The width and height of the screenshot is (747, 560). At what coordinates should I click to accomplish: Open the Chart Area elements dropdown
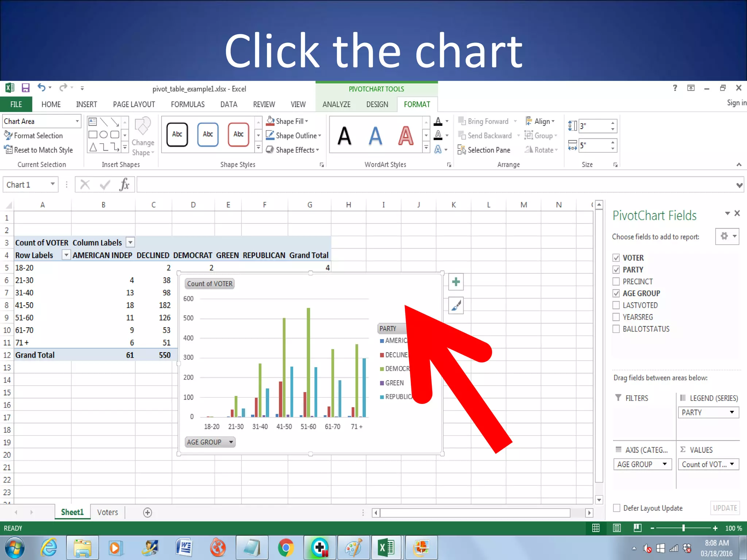[x=77, y=121]
